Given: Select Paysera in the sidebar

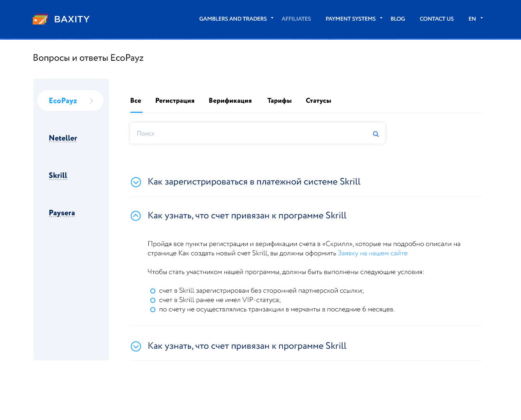Looking at the screenshot, I should click(62, 213).
